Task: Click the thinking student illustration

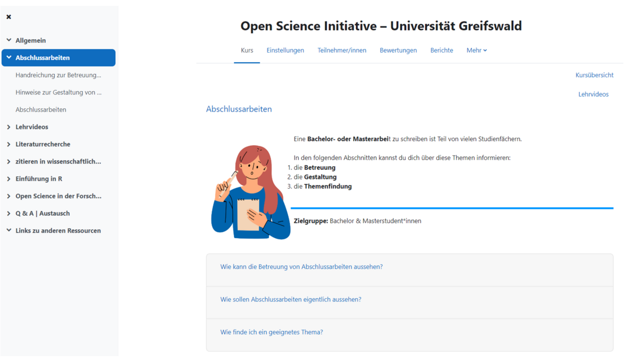Action: pyautogui.click(x=250, y=191)
